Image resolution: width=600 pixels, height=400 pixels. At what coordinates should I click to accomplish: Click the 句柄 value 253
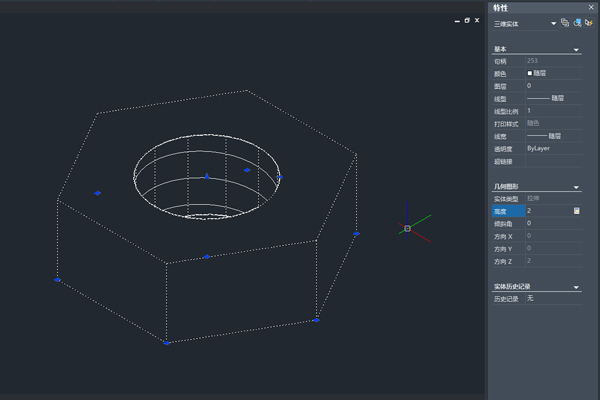[554, 61]
